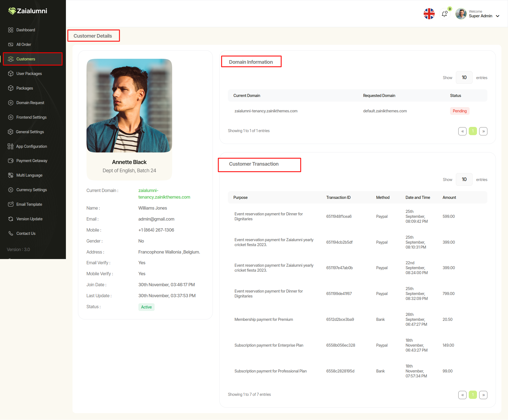The image size is (508, 420).
Task: Select page 1 in Domain Information pagination
Action: pos(473,131)
